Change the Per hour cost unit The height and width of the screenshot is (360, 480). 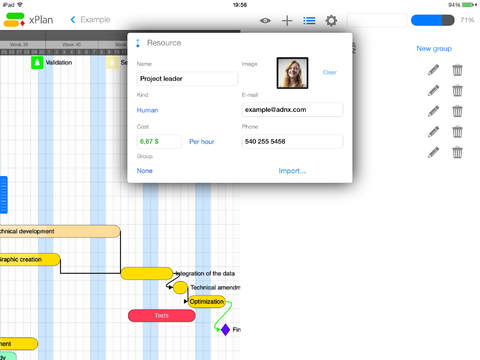[x=202, y=142]
